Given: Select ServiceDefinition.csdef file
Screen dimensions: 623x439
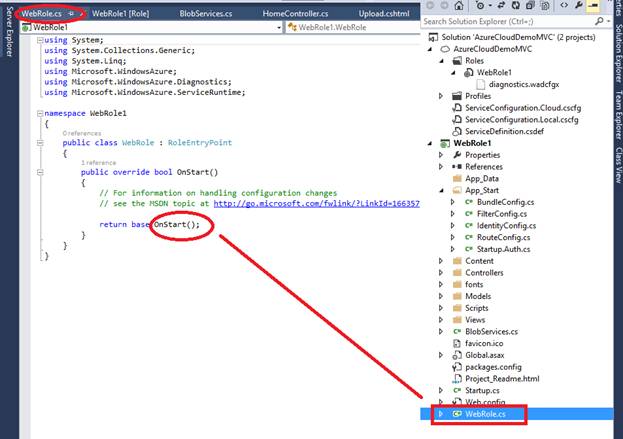Looking at the screenshot, I should click(504, 132).
